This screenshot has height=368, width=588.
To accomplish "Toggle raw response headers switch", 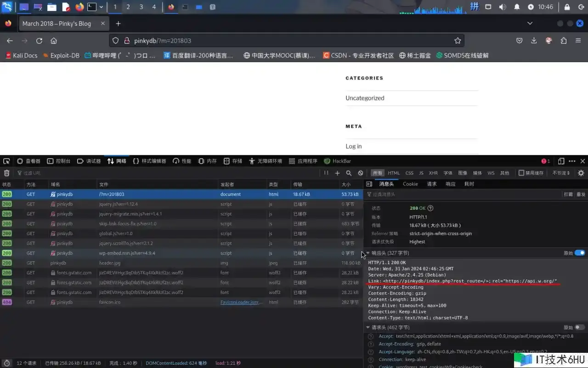I will (x=580, y=253).
